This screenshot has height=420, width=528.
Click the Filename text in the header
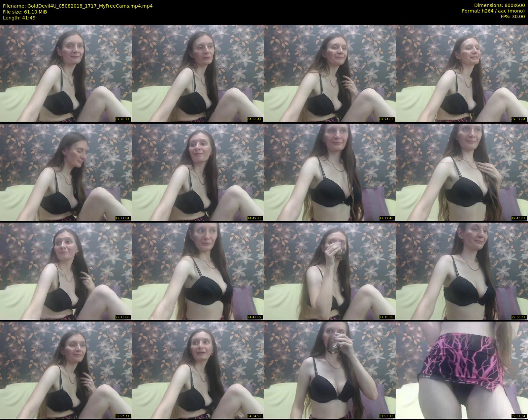coord(78,6)
